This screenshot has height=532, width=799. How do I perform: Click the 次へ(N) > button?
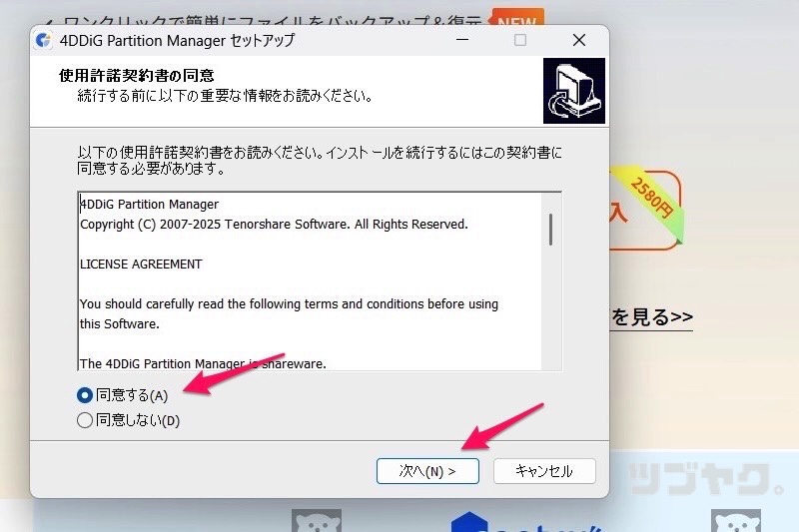[x=427, y=471]
